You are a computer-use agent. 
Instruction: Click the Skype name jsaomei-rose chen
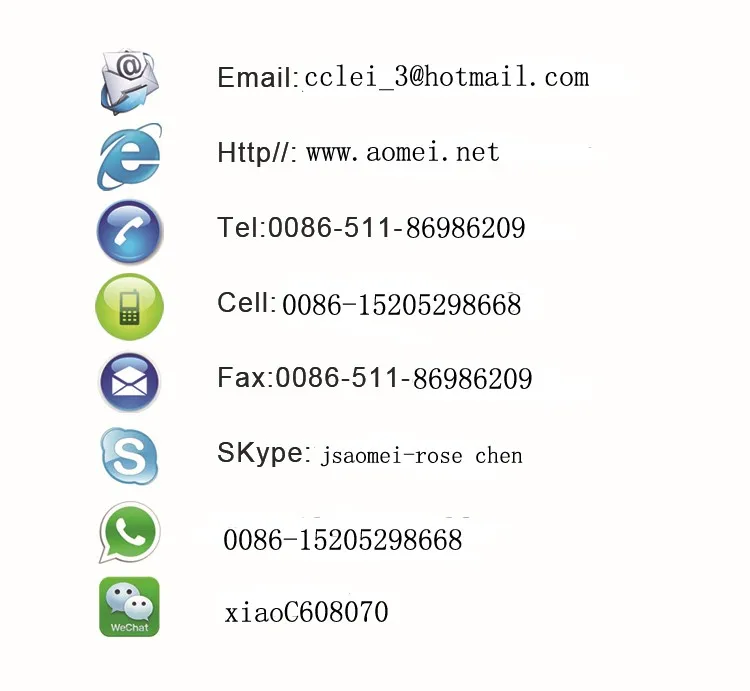421,456
